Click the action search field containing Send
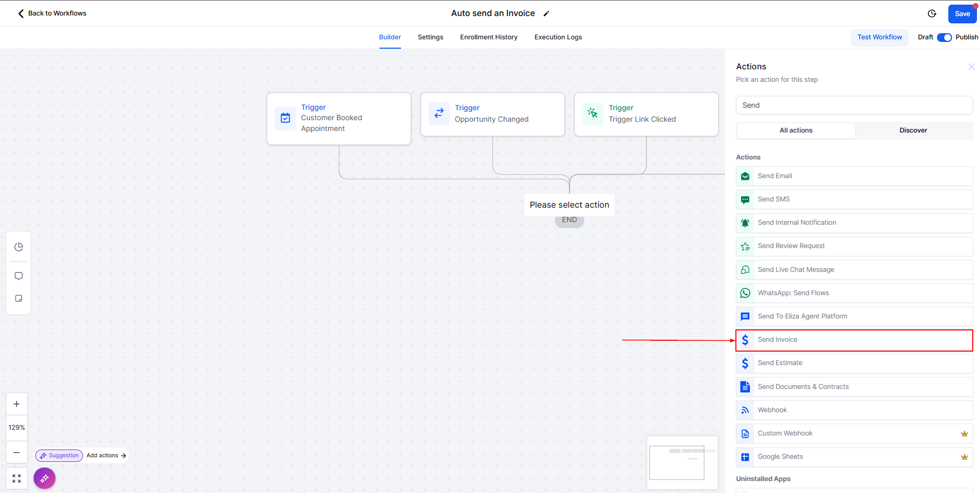This screenshot has height=493, width=980. [854, 105]
